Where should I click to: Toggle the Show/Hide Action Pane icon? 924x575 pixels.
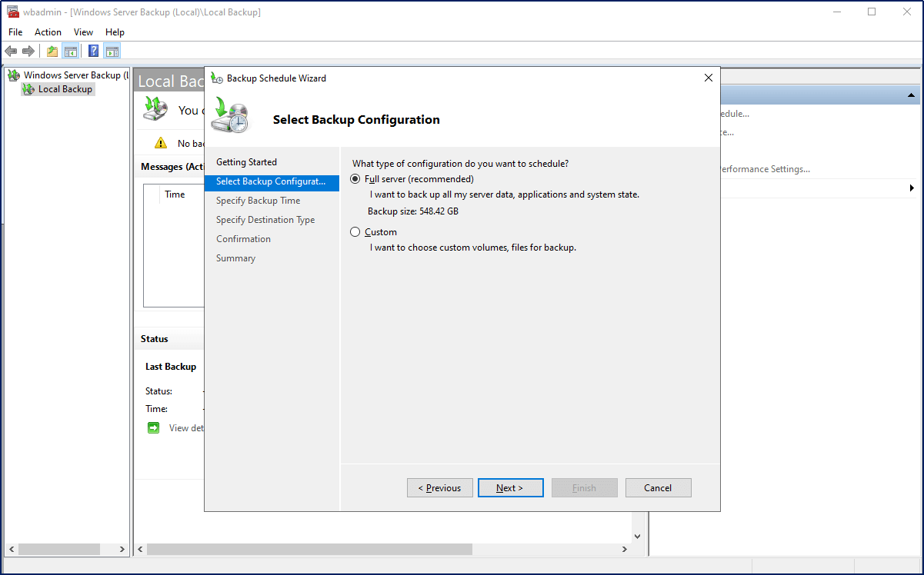coord(112,52)
